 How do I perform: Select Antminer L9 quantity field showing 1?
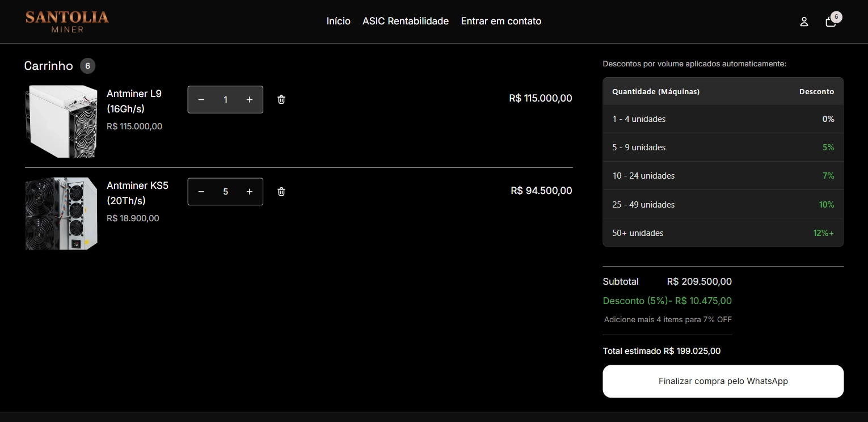(x=225, y=99)
